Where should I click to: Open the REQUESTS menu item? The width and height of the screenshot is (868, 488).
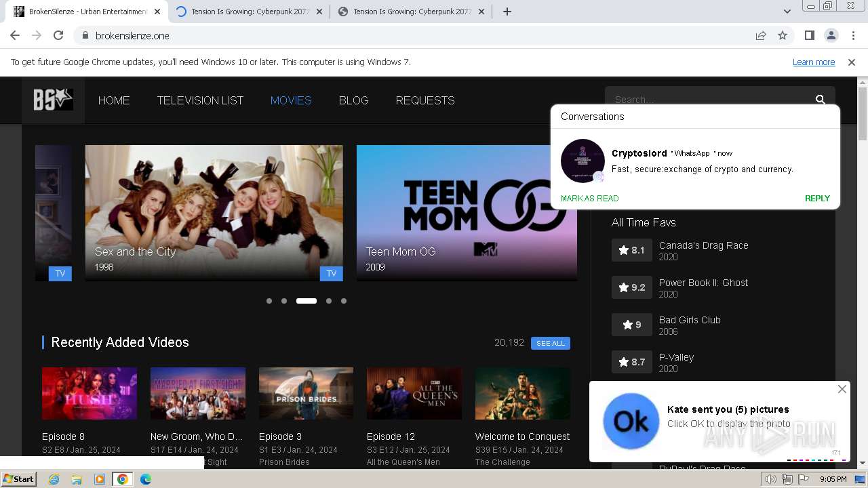tap(425, 100)
